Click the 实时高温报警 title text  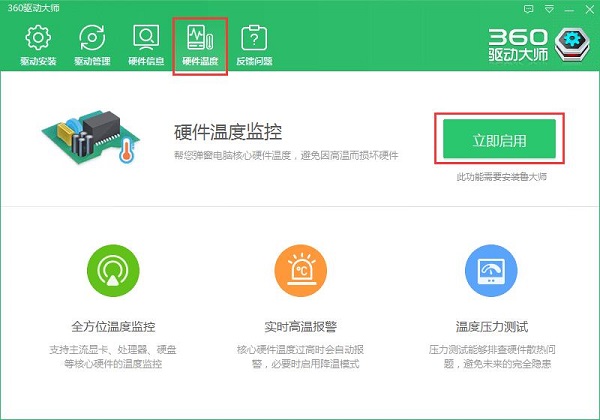pyautogui.click(x=300, y=327)
